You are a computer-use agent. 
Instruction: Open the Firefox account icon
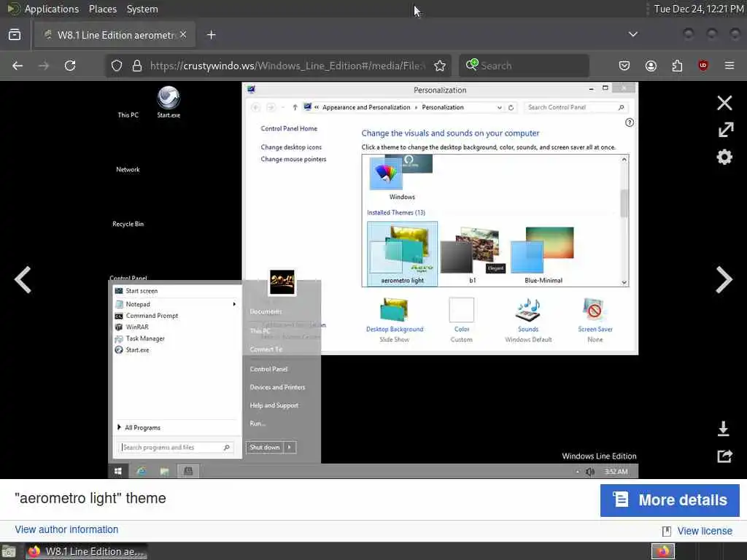651,66
